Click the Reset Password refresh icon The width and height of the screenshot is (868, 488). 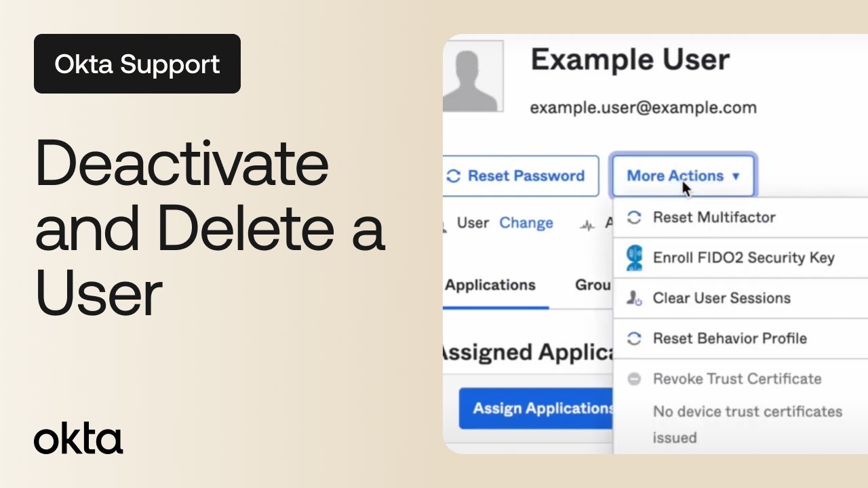[453, 176]
